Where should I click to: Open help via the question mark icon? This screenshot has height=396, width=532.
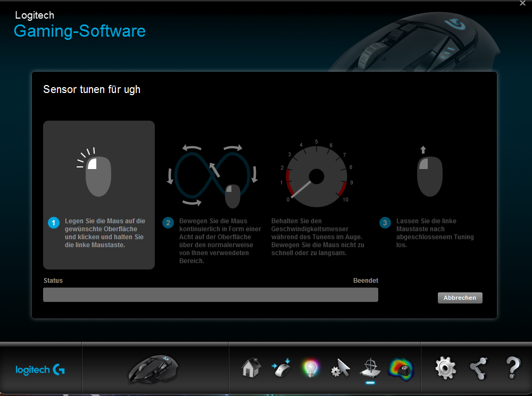[x=513, y=367]
